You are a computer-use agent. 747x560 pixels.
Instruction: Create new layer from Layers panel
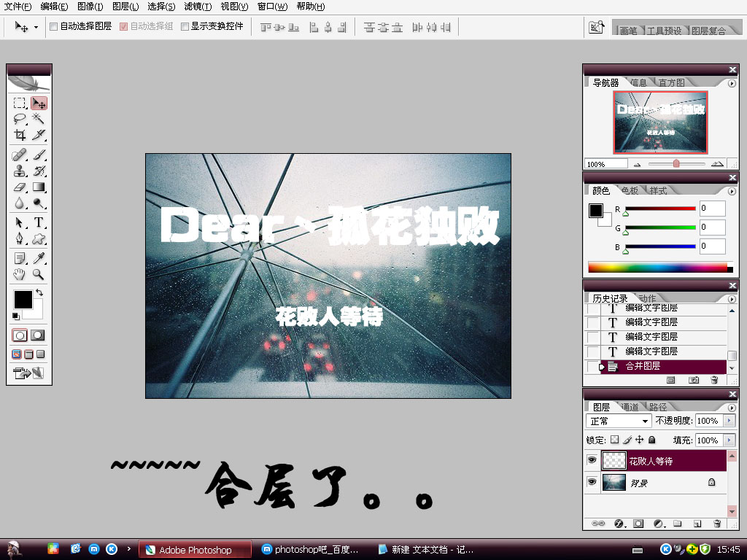point(697,524)
